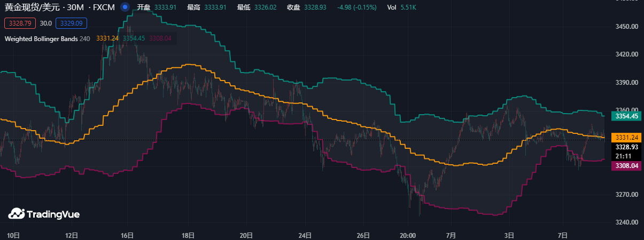
Task: Click the blue 3329.09 buy price button
Action: 71,23
